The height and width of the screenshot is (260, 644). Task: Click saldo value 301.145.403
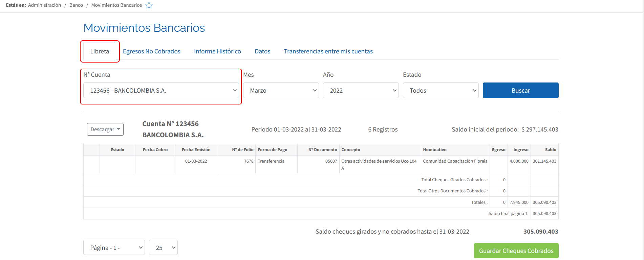(x=544, y=161)
